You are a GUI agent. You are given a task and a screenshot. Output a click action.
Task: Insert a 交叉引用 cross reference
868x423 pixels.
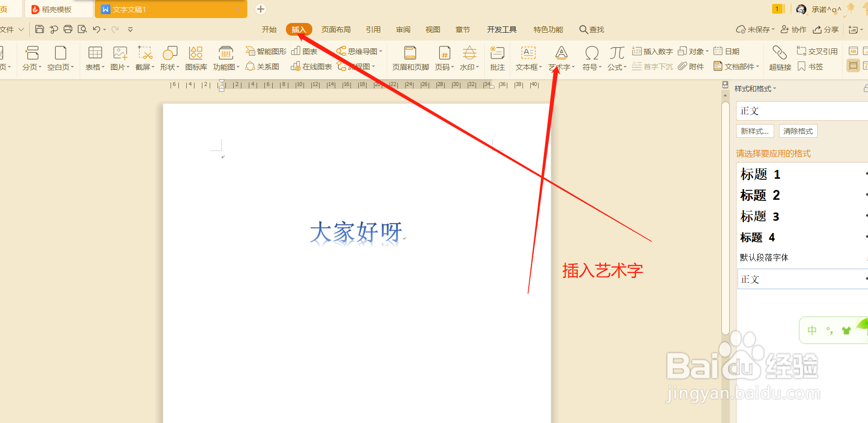817,51
